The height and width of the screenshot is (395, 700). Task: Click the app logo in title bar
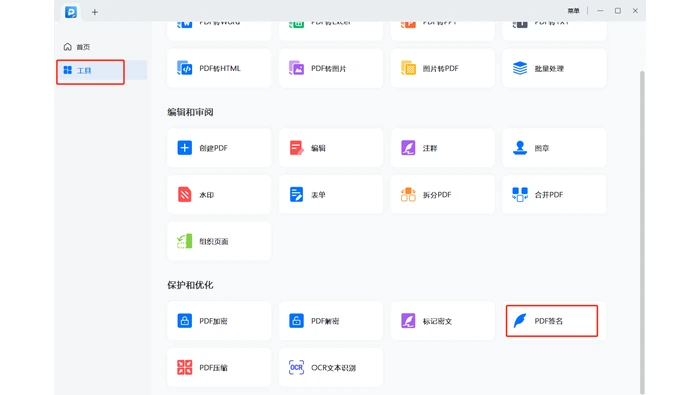pyautogui.click(x=71, y=12)
